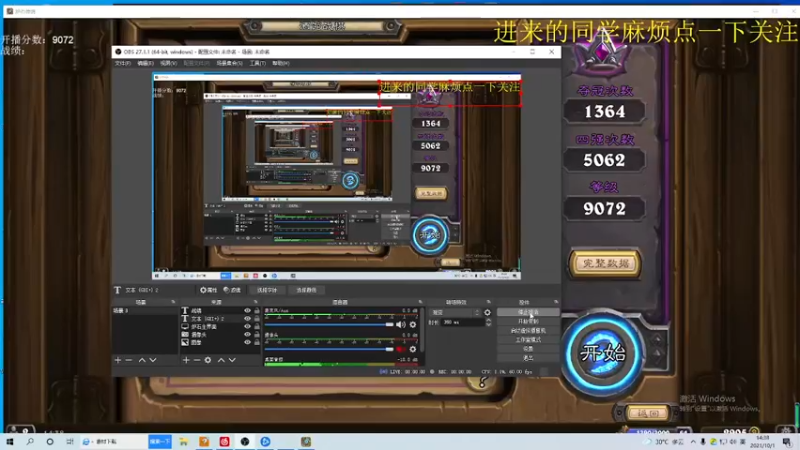The width and height of the screenshot is (800, 450).
Task: Pop out the controls dock panel
Action: [556, 302]
